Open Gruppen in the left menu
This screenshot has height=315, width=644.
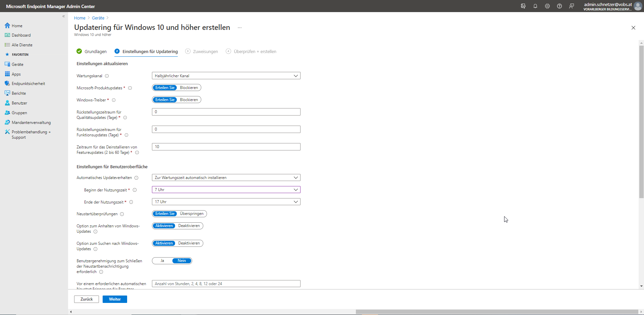[19, 113]
